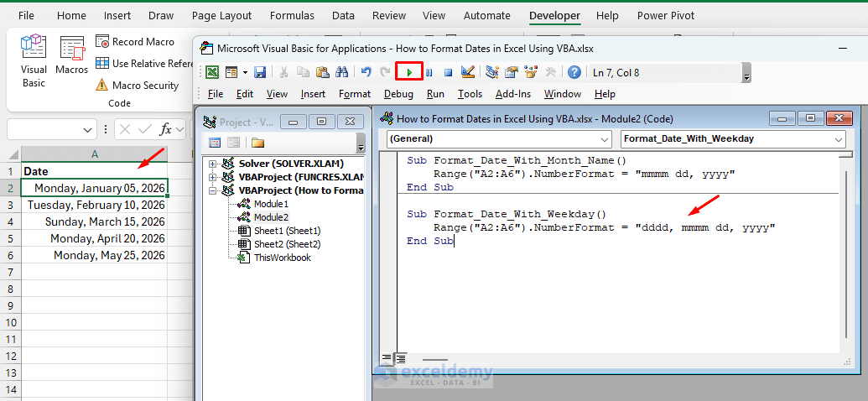
Task: Switch to the Power Pivot tab
Action: click(665, 15)
